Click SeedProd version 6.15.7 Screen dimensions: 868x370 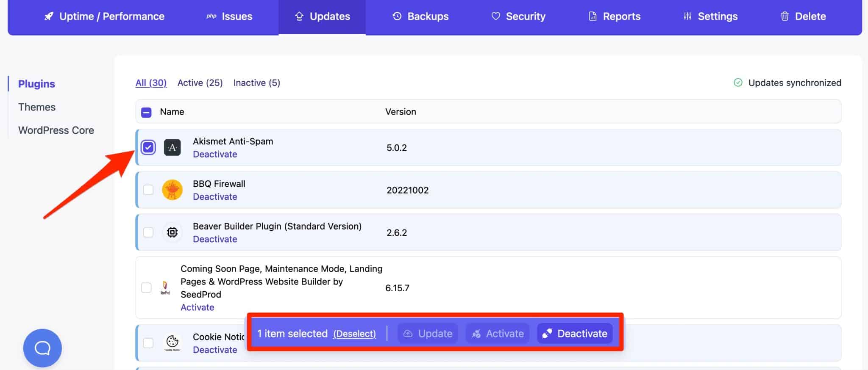pyautogui.click(x=397, y=288)
